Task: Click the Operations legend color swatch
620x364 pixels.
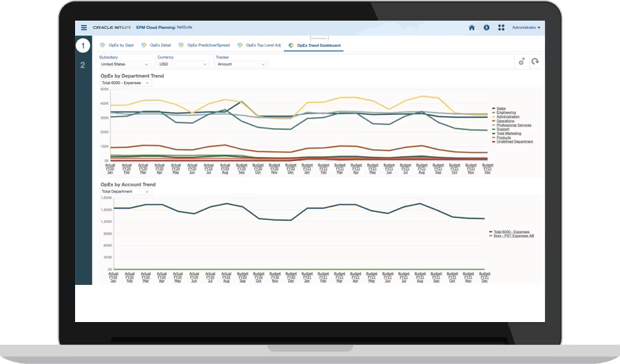Action: point(493,121)
